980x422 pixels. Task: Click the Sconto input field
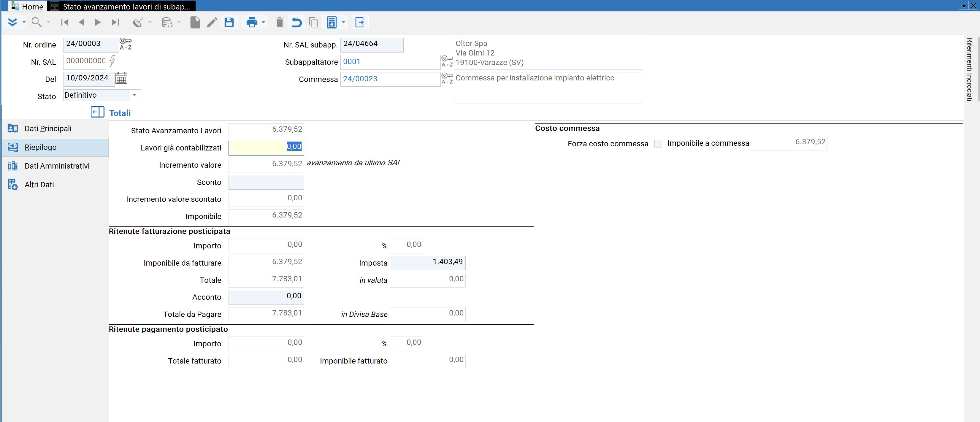point(266,182)
